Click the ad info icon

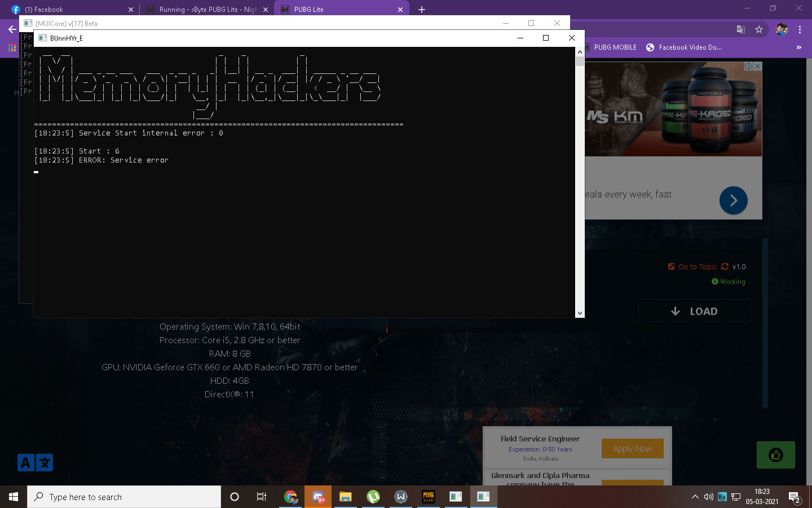pos(749,66)
